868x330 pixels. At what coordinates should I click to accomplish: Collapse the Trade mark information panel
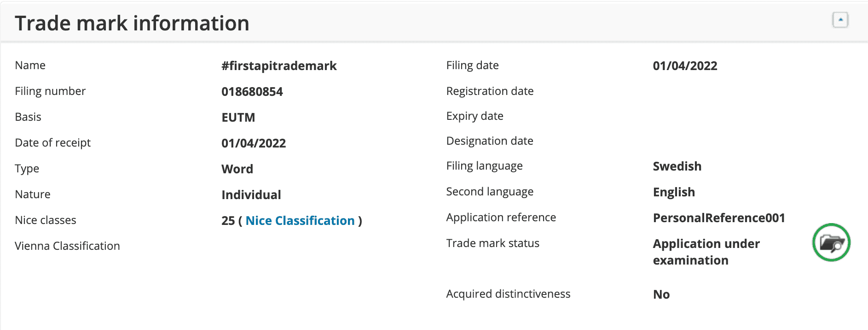840,19
